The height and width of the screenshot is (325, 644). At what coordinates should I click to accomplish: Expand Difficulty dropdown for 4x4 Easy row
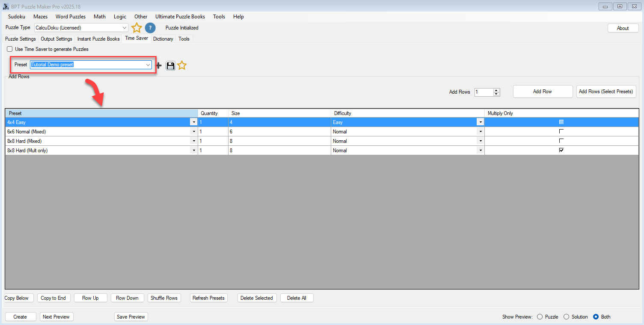(481, 122)
